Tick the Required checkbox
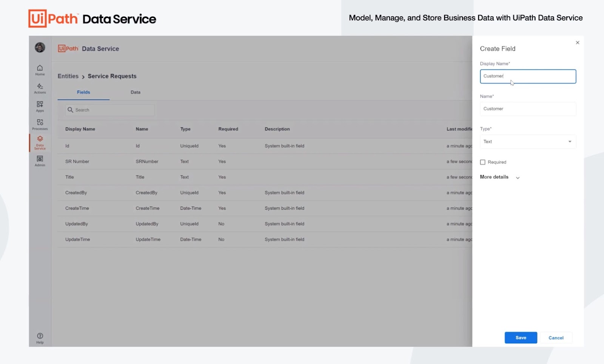Screen dimensions: 604x364 (x=482, y=162)
